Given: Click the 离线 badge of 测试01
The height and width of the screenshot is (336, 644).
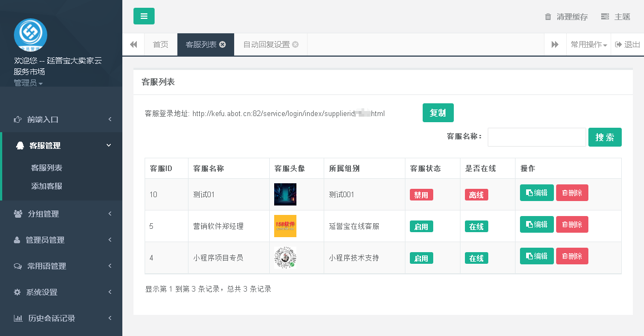Looking at the screenshot, I should (477, 195).
